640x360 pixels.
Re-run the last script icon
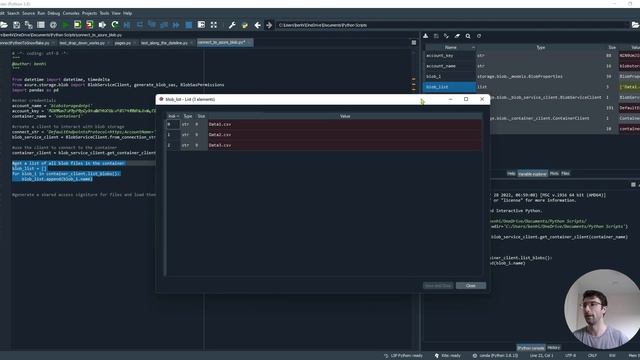tap(115, 25)
